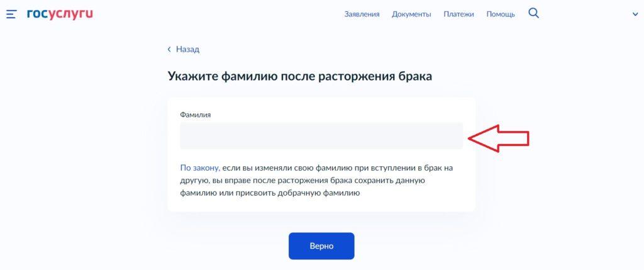This screenshot has width=644, height=270.
Task: Open the hamburger menu icon
Action: [x=11, y=14]
